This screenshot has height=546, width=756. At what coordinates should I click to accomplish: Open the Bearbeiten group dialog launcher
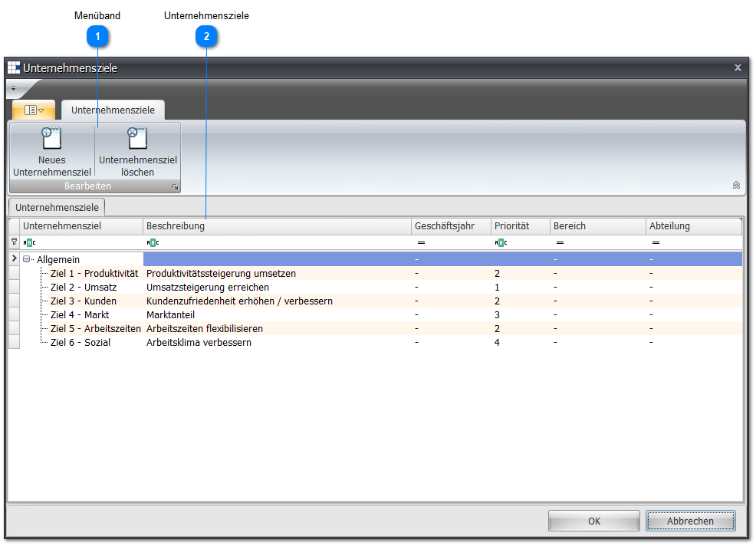click(175, 186)
